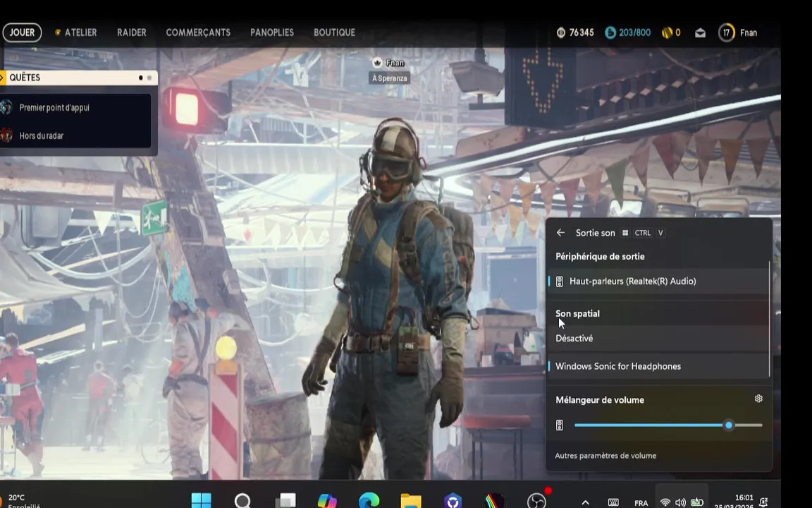Open Microsoft Edge from the taskbar
Image resolution: width=812 pixels, height=508 pixels.
[369, 501]
